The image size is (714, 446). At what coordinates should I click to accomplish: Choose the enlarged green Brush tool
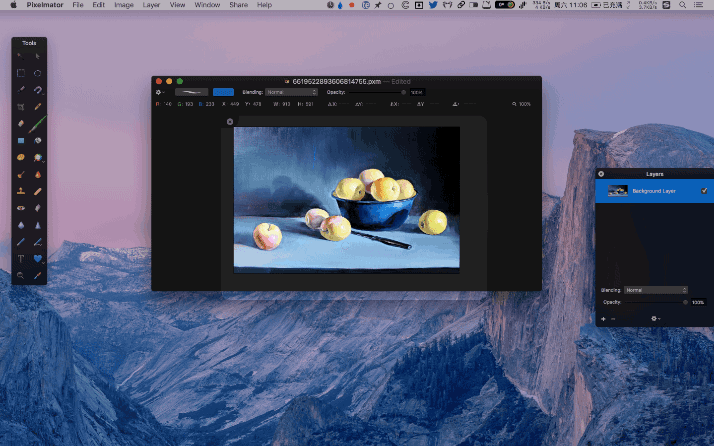37,124
